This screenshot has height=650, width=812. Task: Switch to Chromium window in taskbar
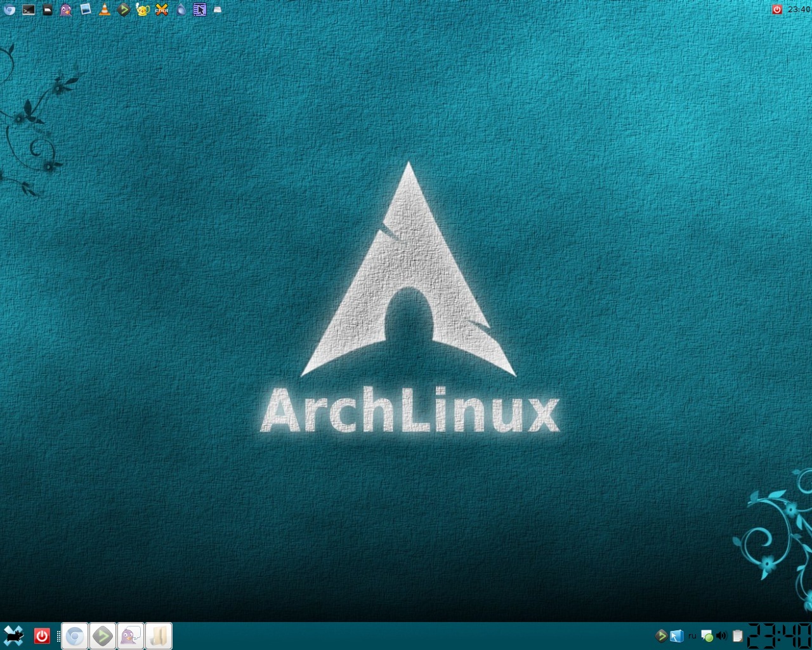pyautogui.click(x=75, y=636)
